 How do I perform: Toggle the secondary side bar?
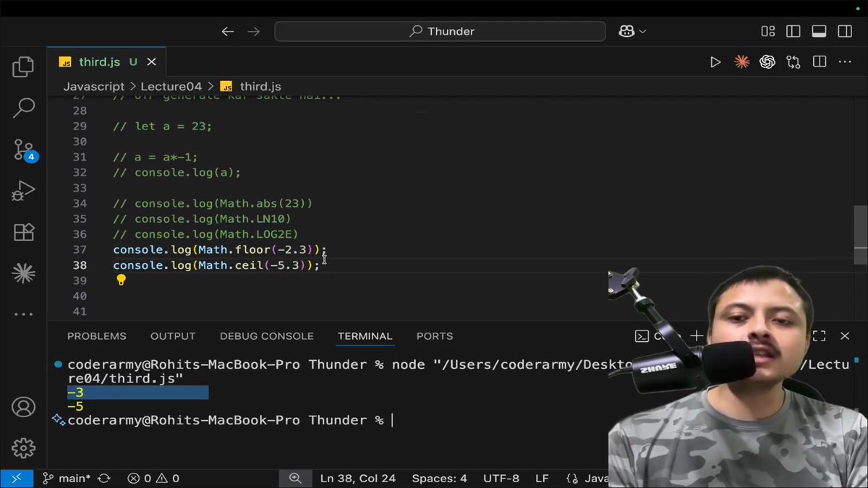(x=845, y=31)
